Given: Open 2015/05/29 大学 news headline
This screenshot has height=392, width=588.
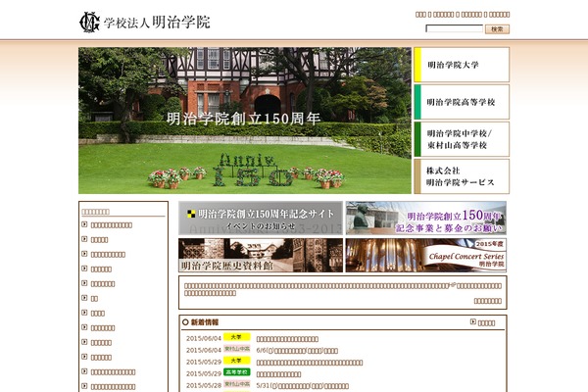Looking at the screenshot, I should [x=310, y=363].
